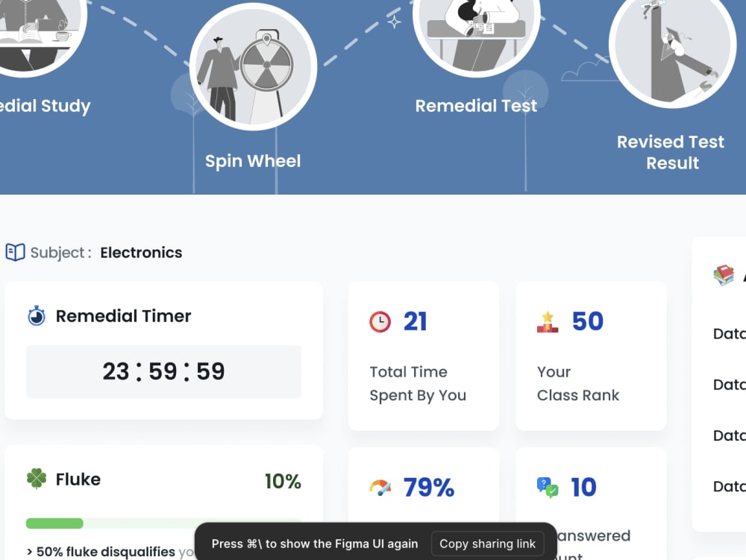746x560 pixels.
Task: Click the podium star rank icon
Action: click(x=548, y=322)
